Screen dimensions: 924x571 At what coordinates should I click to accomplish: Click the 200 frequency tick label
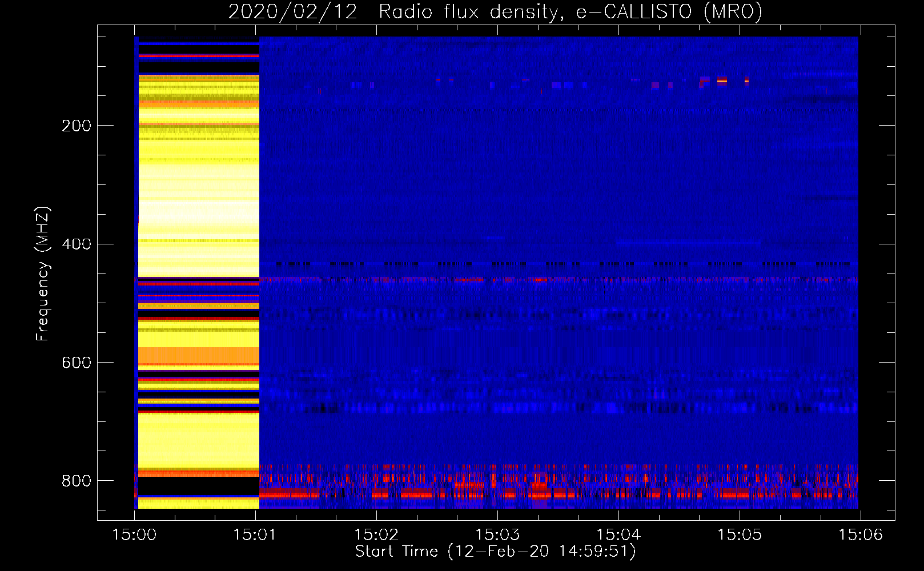(77, 126)
